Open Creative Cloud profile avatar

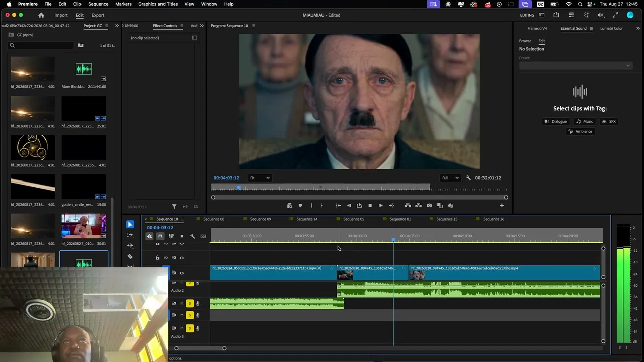pos(630,15)
